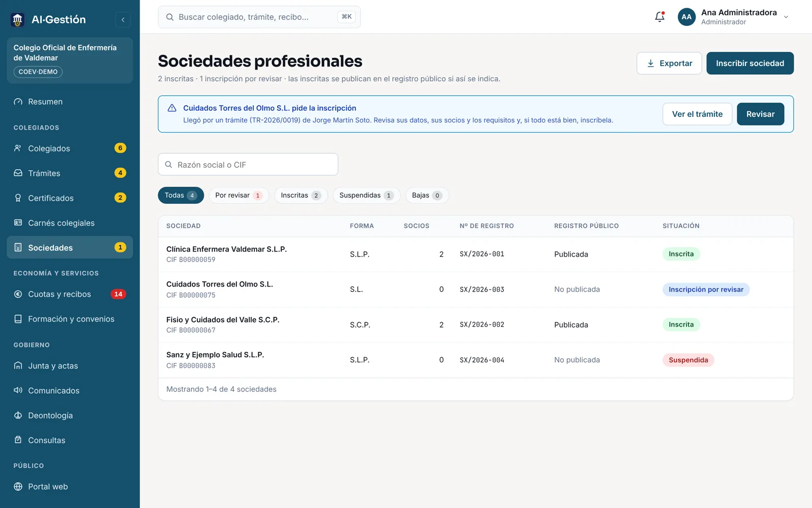The image size is (812, 508).
Task: Open Clínica Enfermera Valdemar S.L.P. row
Action: (476, 254)
